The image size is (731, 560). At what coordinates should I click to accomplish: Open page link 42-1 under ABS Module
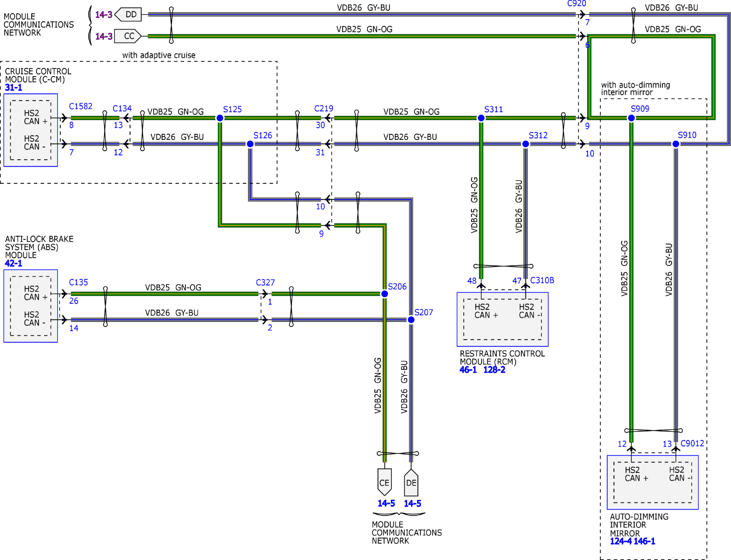pyautogui.click(x=14, y=263)
